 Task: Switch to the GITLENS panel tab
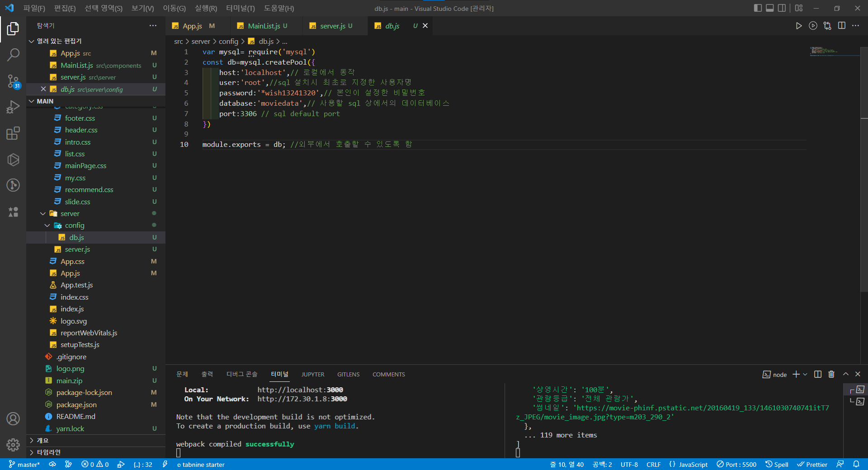click(x=349, y=374)
